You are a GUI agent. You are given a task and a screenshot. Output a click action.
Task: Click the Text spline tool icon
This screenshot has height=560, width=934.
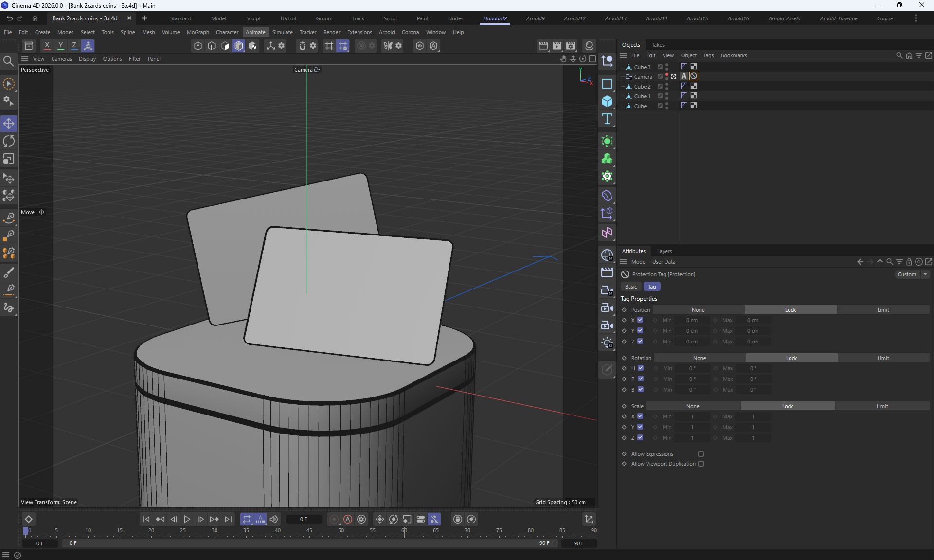[x=607, y=119]
